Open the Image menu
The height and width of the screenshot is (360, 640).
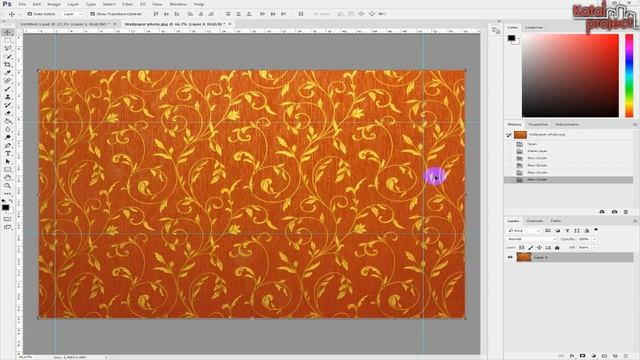point(54,4)
